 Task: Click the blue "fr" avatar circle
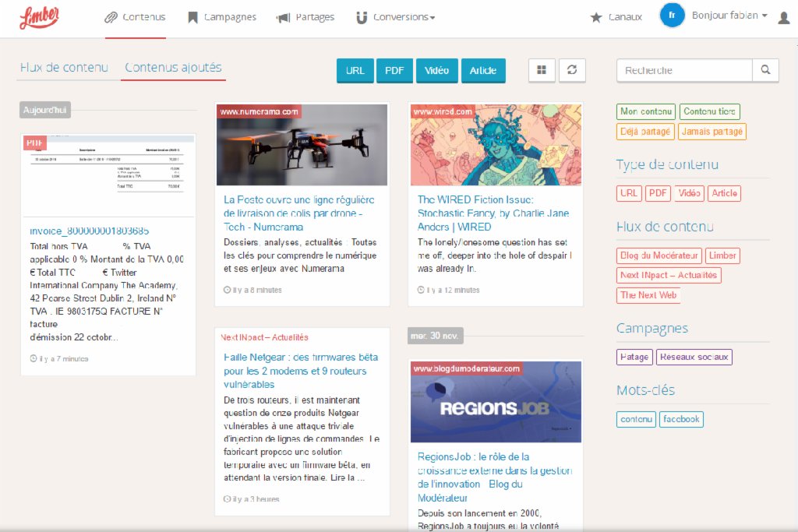click(672, 16)
